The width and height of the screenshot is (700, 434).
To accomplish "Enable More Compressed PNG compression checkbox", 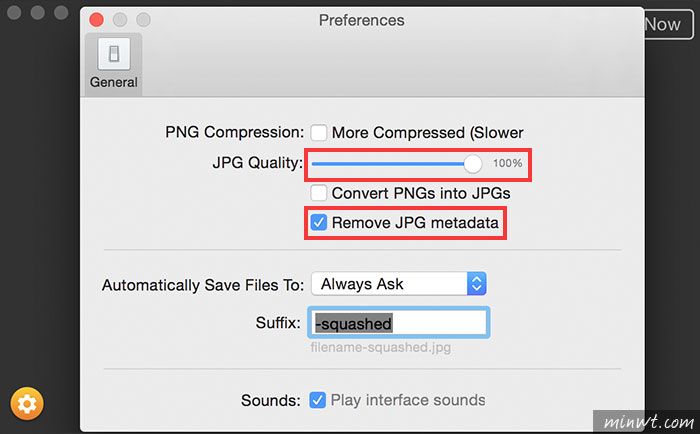I will (319, 133).
